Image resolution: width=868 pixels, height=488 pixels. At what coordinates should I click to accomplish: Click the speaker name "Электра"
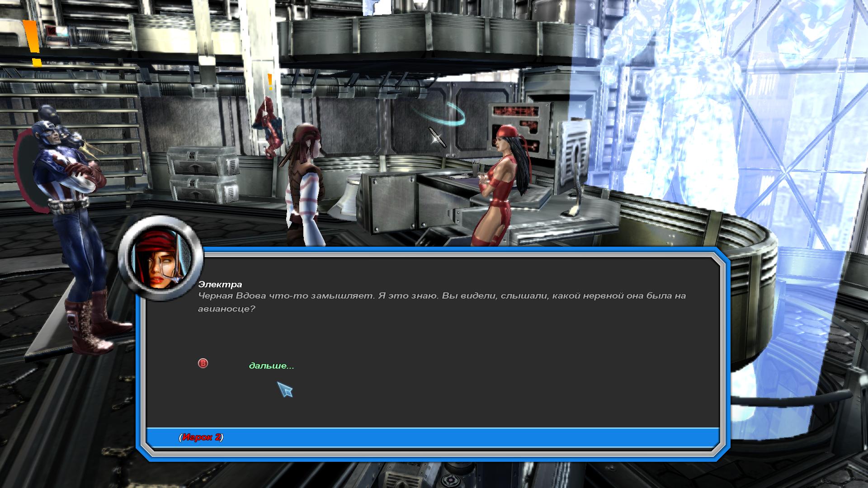click(220, 284)
